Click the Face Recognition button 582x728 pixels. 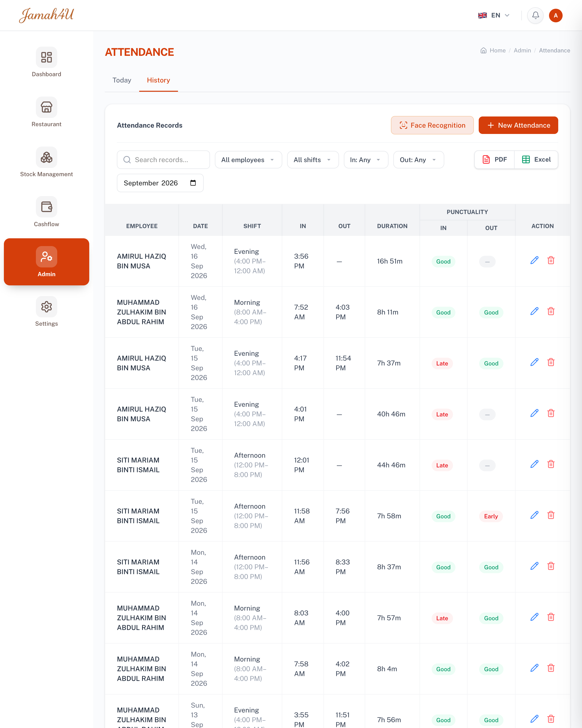432,125
